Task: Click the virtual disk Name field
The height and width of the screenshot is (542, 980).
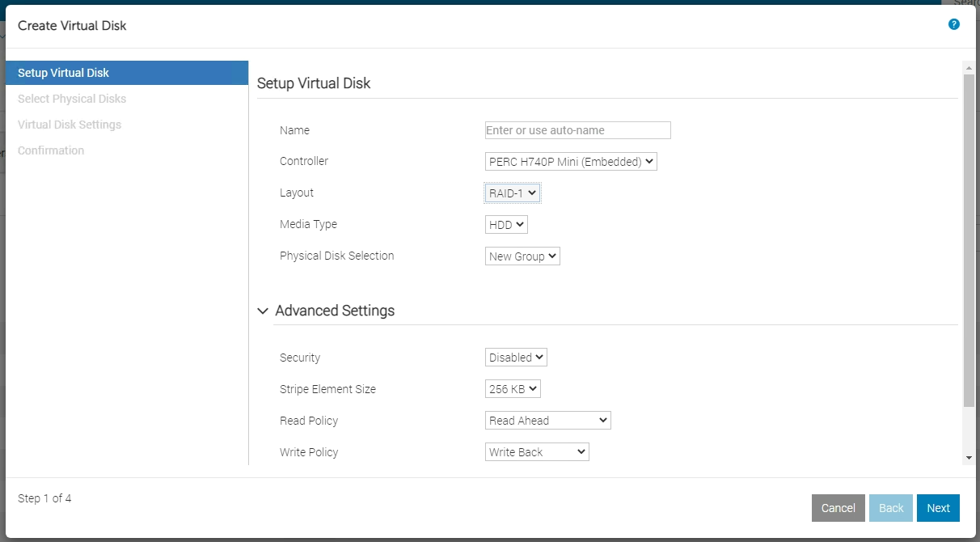Action: [x=577, y=130]
